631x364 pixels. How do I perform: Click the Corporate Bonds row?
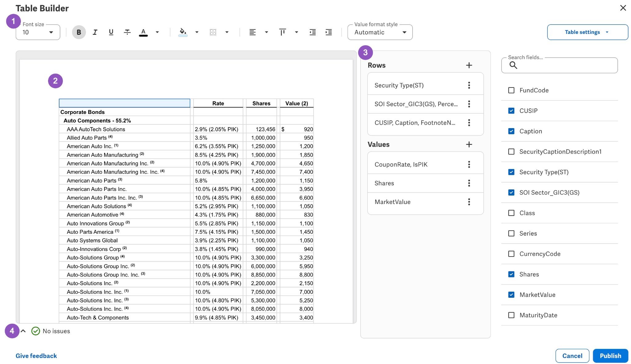coord(124,112)
